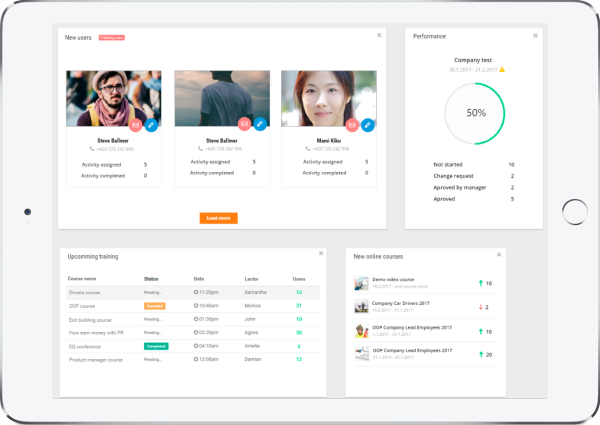600x425 pixels.
Task: Open Demo video course thumbnail
Action: tap(361, 283)
